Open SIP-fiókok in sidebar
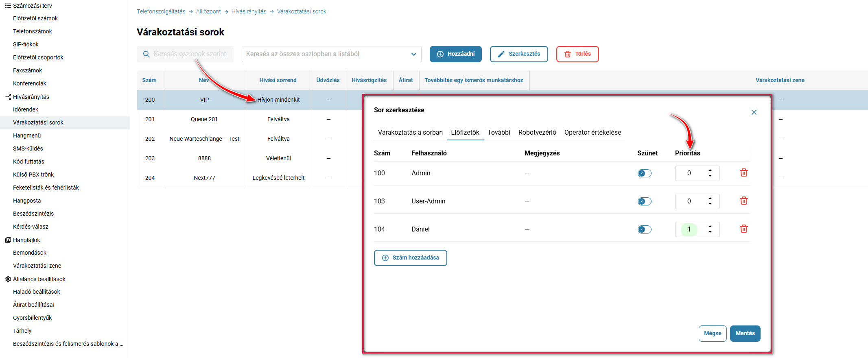 point(26,44)
